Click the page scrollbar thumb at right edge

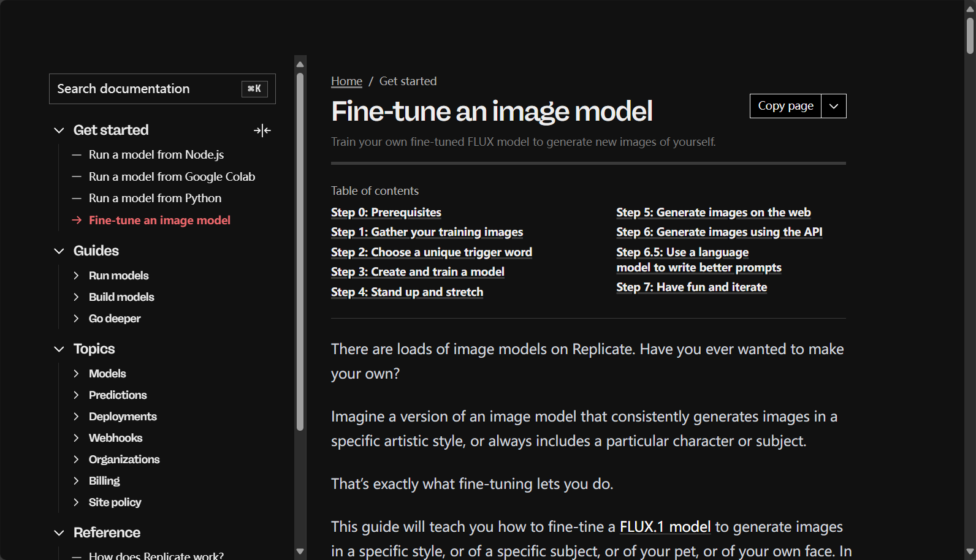click(970, 36)
